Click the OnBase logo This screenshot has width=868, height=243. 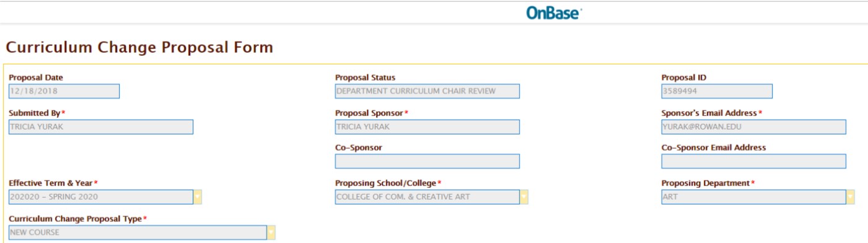[553, 12]
